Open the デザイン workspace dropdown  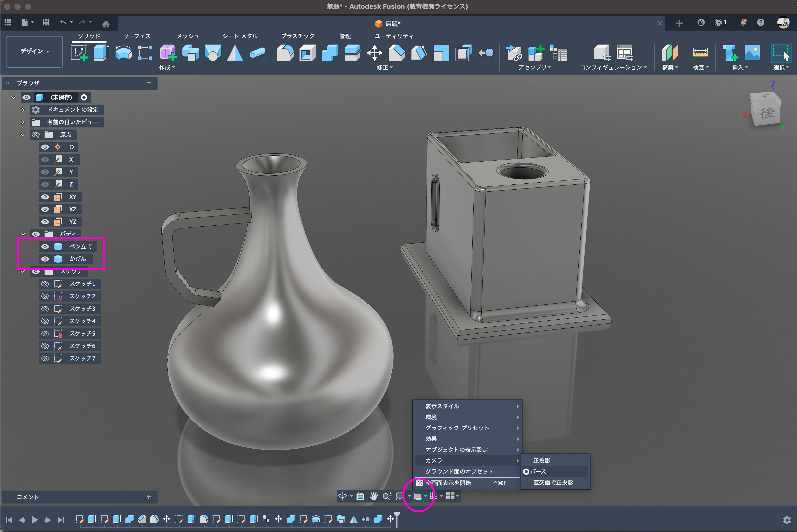35,51
